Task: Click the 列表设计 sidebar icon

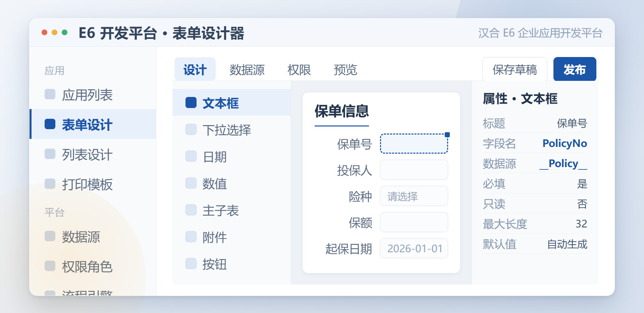Action: coord(50,154)
